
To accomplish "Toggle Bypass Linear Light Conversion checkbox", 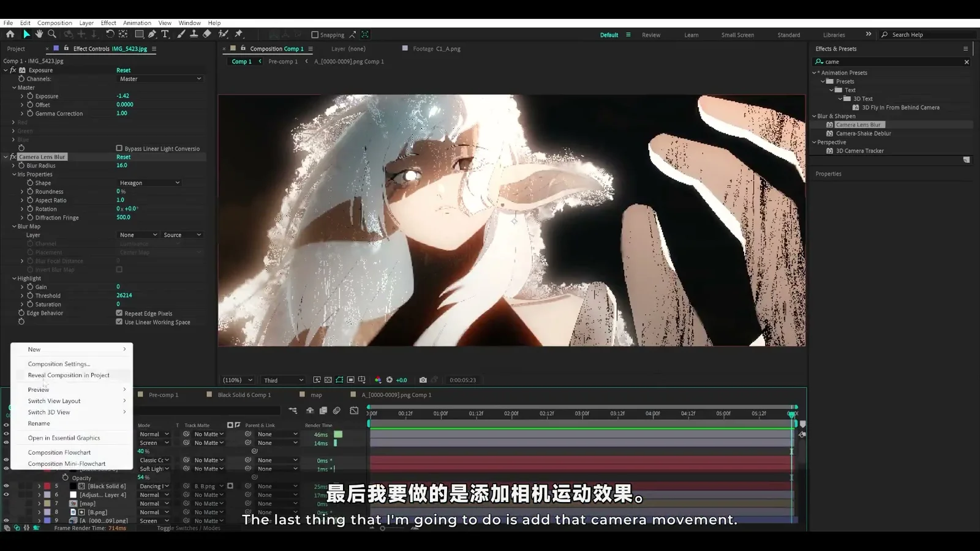I will coord(119,148).
